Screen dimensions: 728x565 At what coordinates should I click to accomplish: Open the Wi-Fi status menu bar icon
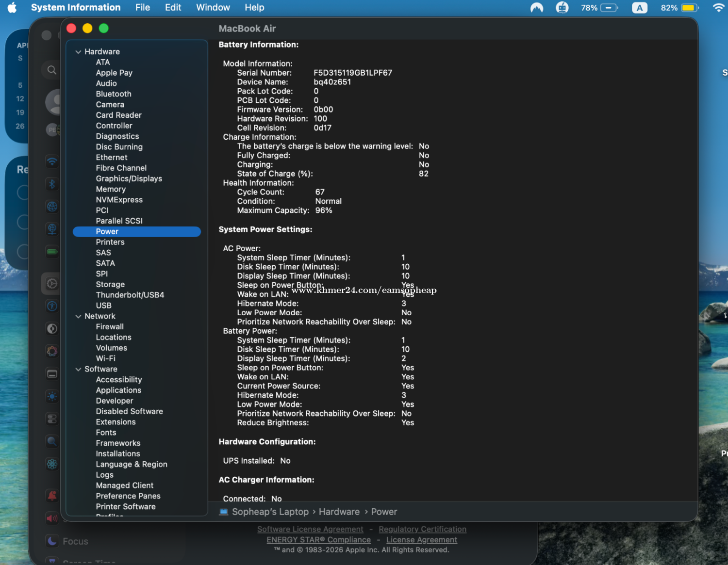pyautogui.click(x=719, y=8)
